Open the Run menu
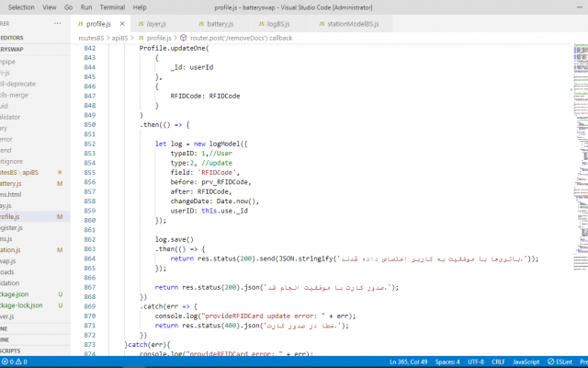 click(86, 7)
